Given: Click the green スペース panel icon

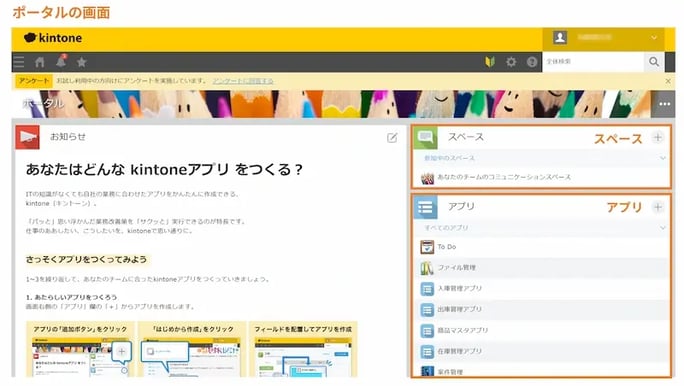Looking at the screenshot, I should pyautogui.click(x=425, y=138).
